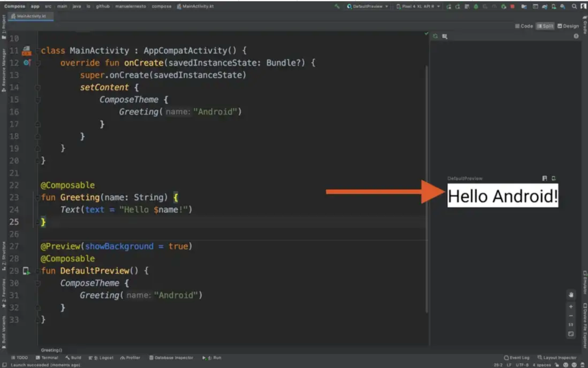This screenshot has width=588, height=368.
Task: Open the Gradle side panel tab
Action: coord(585,25)
